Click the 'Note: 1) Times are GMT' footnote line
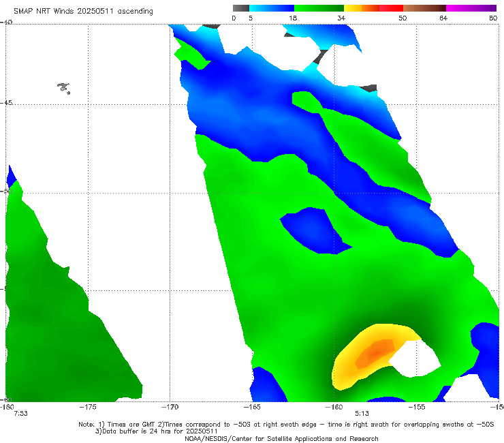The height and width of the screenshot is (443, 504). pos(286,425)
